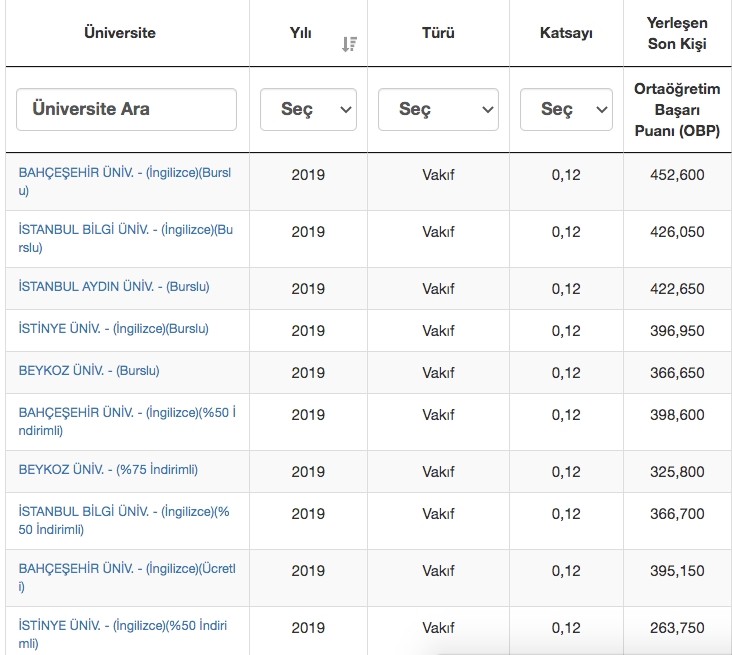Open the Yılı filter dropdown
This screenshot has height=655, width=732.
308,109
